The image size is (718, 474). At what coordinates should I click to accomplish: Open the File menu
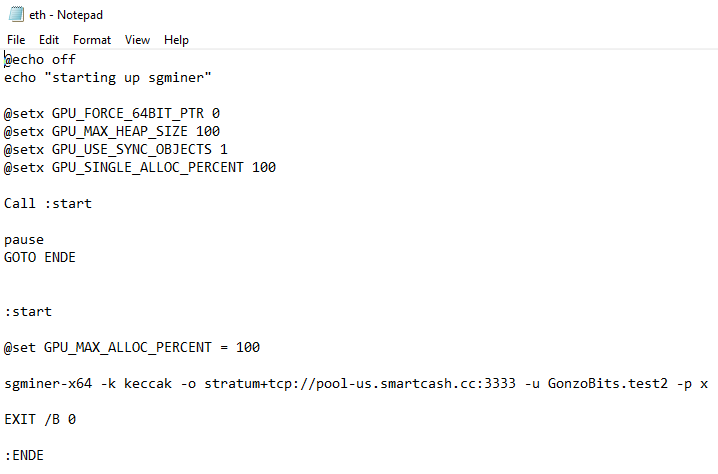[x=15, y=40]
